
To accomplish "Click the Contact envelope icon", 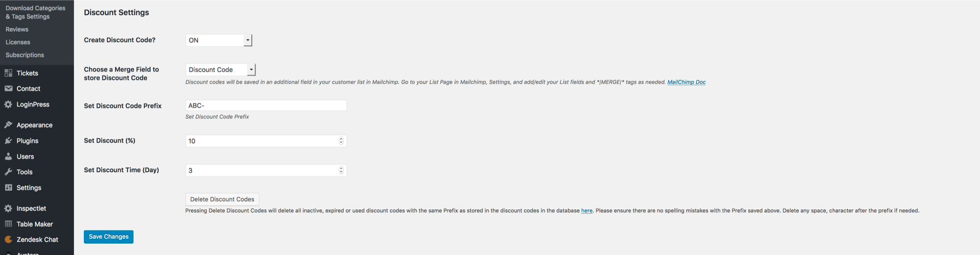I will pyautogui.click(x=8, y=88).
